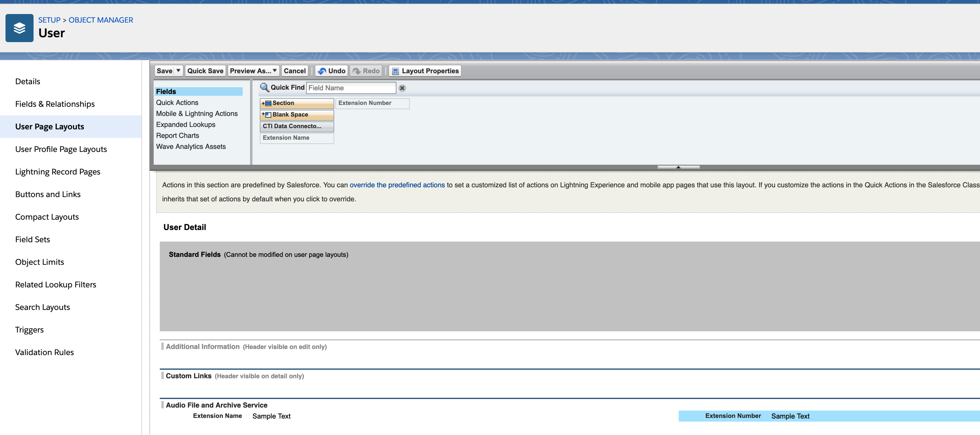980x435 pixels.
Task: Select Mobile & Lightning Actions category
Action: [x=197, y=114]
